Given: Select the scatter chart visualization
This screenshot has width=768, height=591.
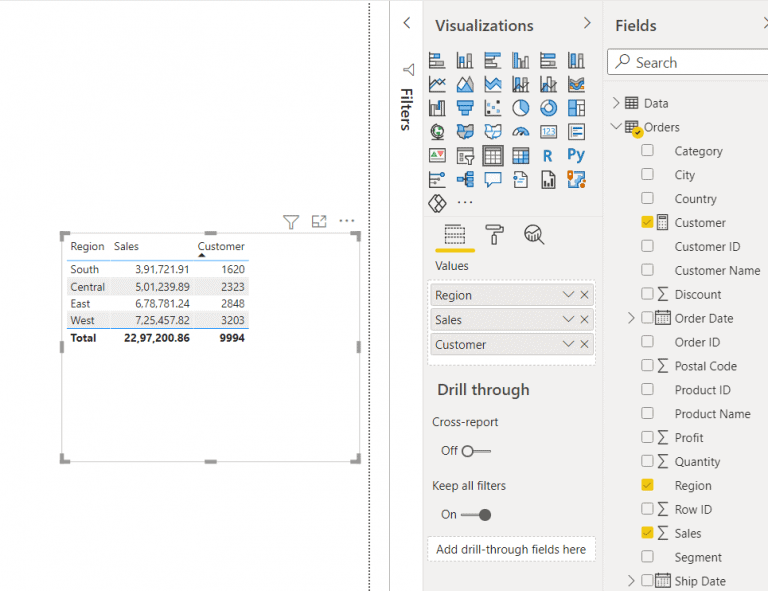Looking at the screenshot, I should [x=493, y=108].
